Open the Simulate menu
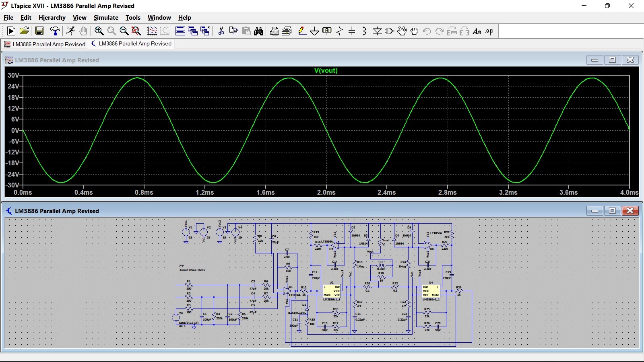 point(106,18)
